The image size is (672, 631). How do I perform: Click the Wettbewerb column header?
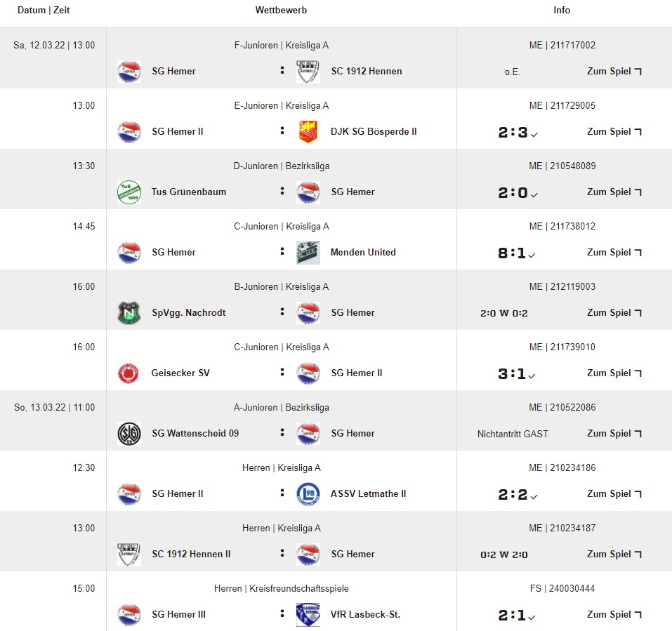click(x=281, y=11)
